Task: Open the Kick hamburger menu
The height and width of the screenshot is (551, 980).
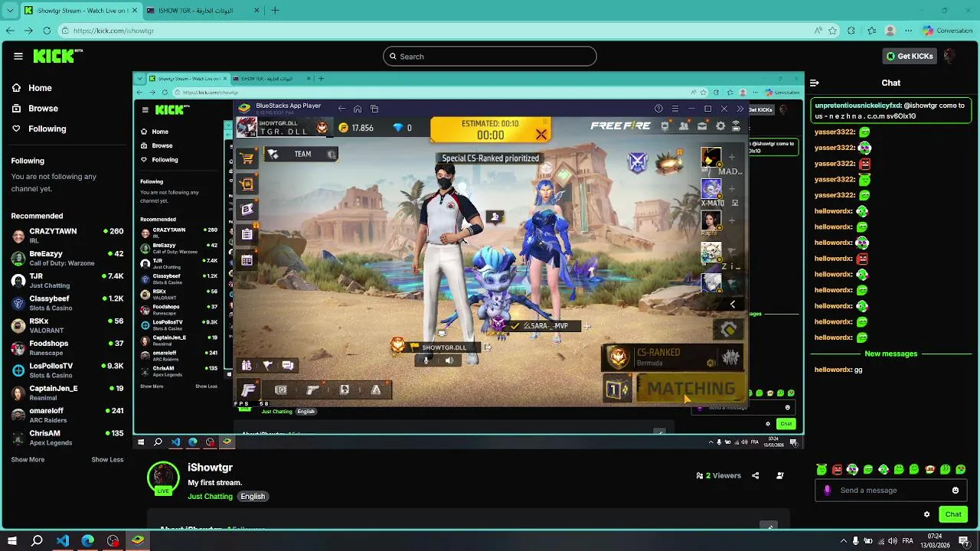Action: point(18,56)
